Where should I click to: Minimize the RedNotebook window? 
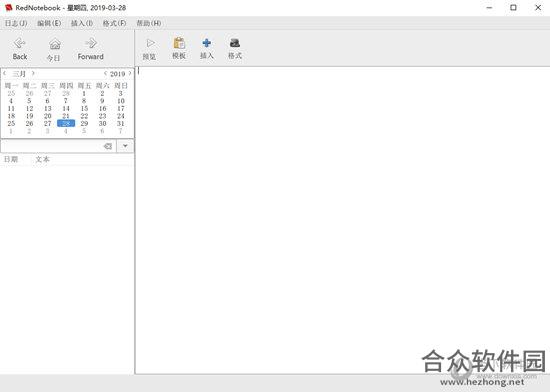[490, 7]
